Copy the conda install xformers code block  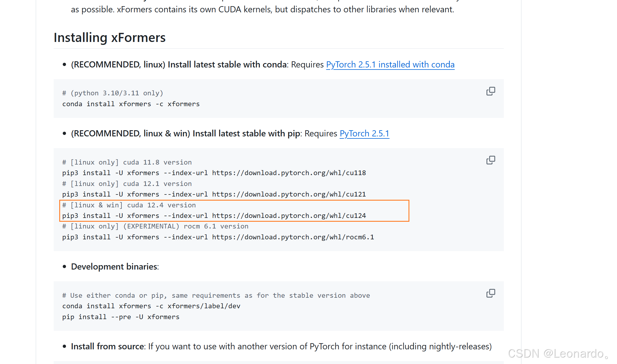click(491, 91)
